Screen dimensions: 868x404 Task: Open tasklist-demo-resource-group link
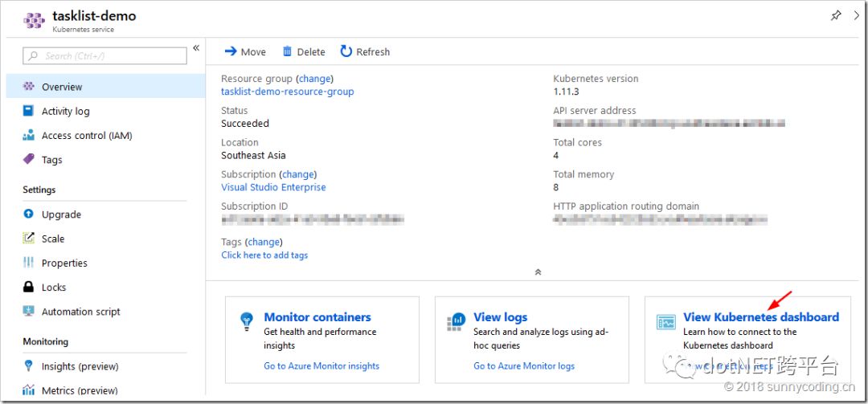[287, 92]
